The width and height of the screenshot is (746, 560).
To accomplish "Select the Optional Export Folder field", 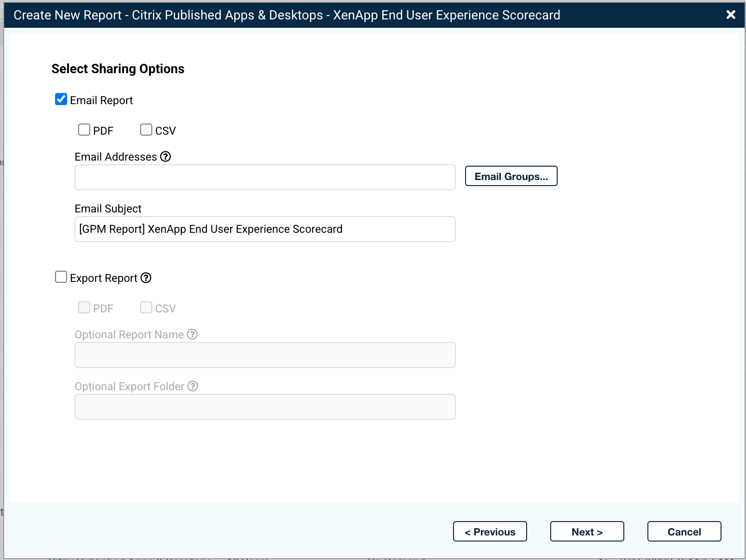I will point(265,407).
